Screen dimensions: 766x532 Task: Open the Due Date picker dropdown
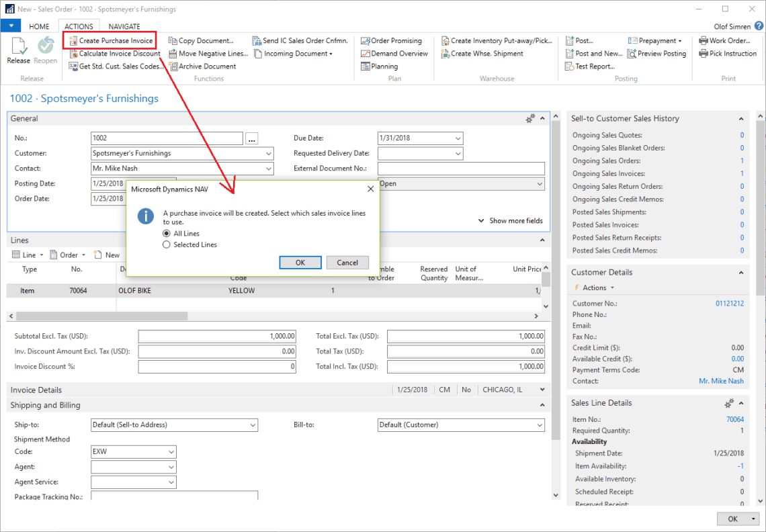(458, 138)
